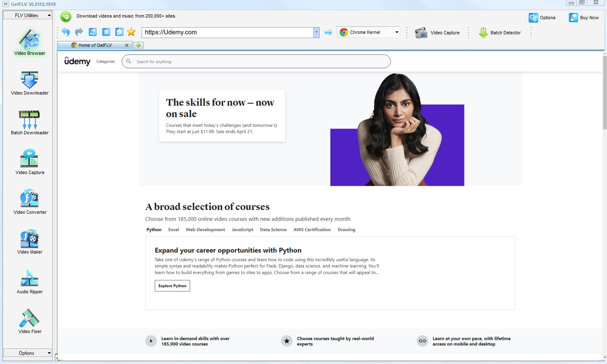Open the Video Fixer tool
This screenshot has height=364, width=607.
30,321
